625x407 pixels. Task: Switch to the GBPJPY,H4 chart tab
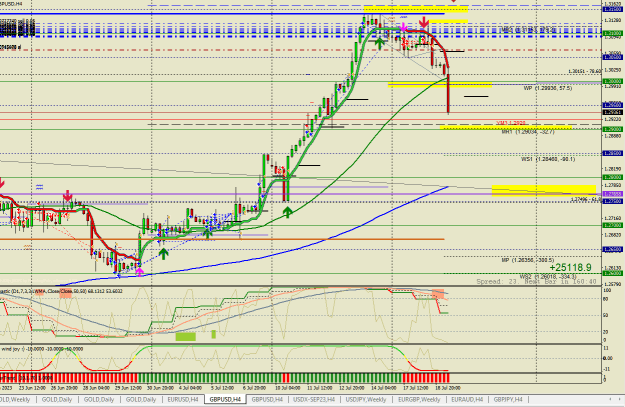[508, 399]
